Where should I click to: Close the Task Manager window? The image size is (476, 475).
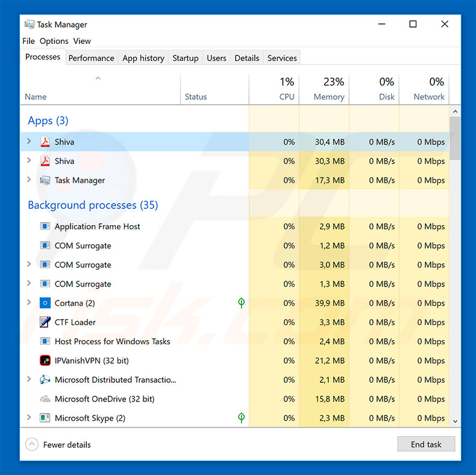click(x=445, y=24)
